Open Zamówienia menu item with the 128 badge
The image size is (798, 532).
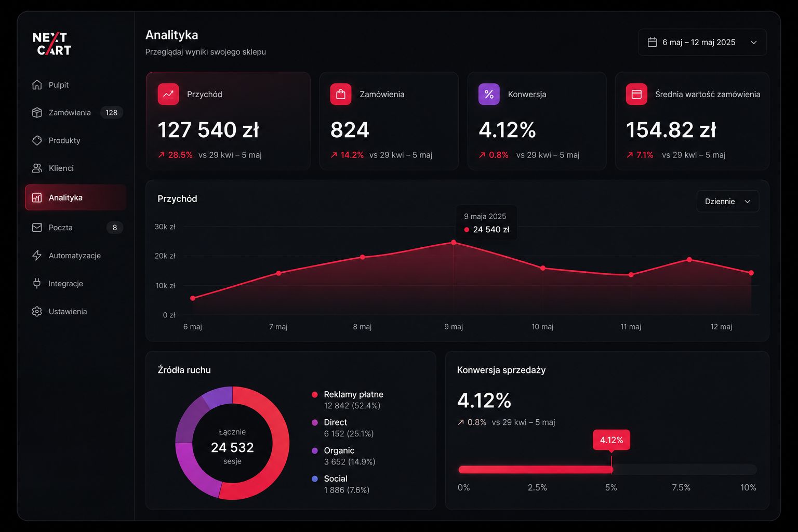point(76,113)
